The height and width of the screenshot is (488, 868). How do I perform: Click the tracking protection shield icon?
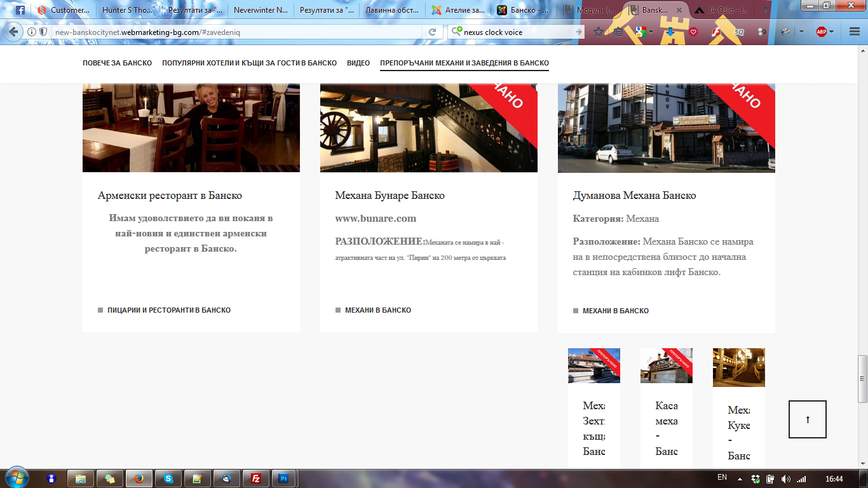(x=43, y=32)
